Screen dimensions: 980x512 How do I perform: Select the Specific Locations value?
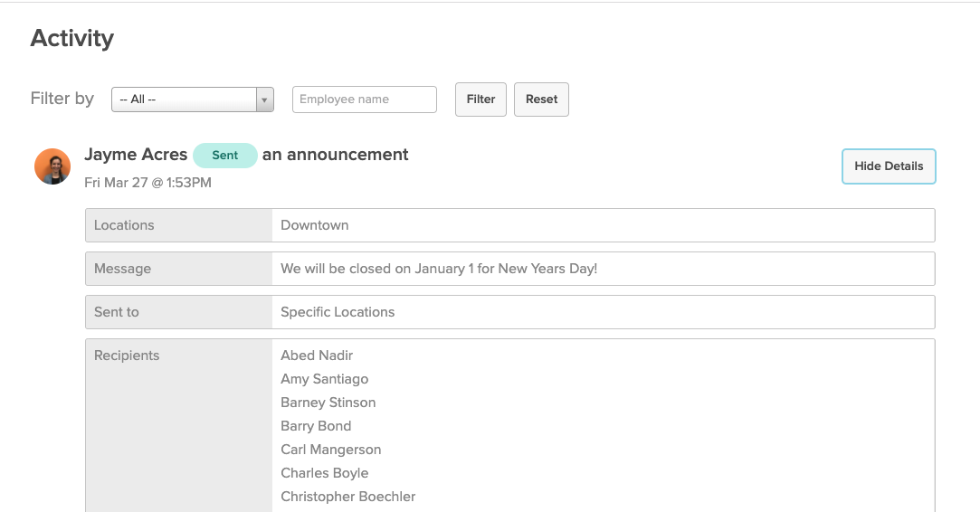(x=338, y=312)
